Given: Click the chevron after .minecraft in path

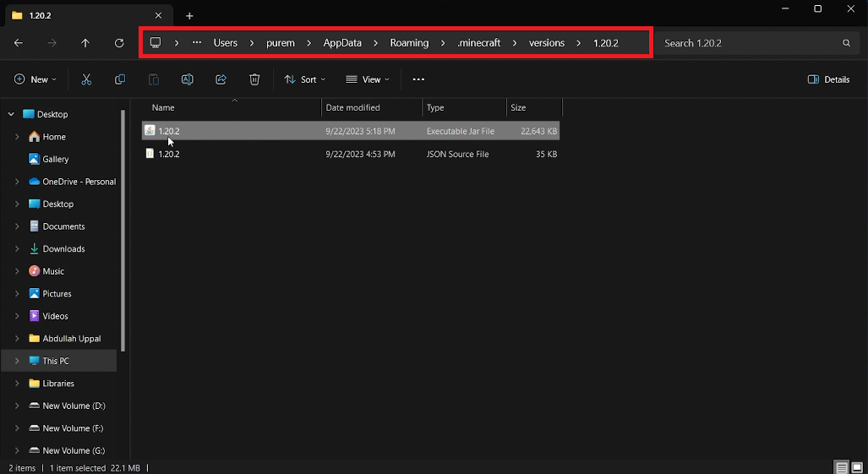Looking at the screenshot, I should point(516,43).
